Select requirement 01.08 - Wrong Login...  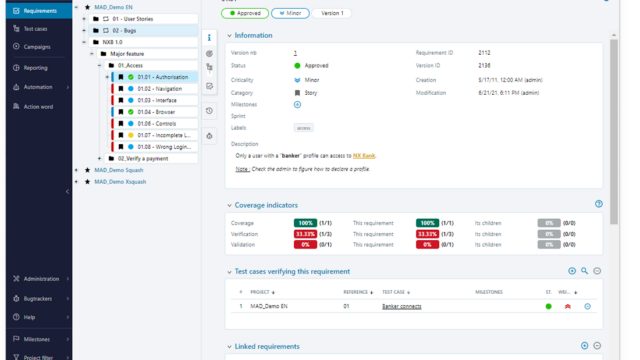[155, 147]
